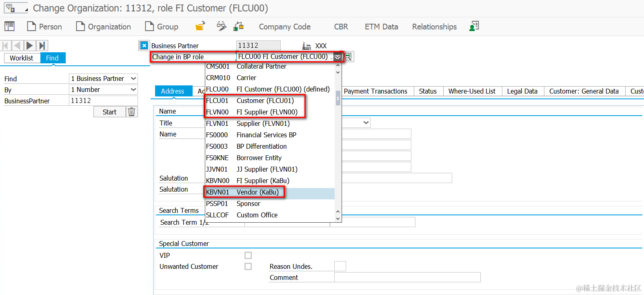Click role list scroll-up double arrow
Image resolution: width=644 pixels, height=295 pixels.
(338, 66)
